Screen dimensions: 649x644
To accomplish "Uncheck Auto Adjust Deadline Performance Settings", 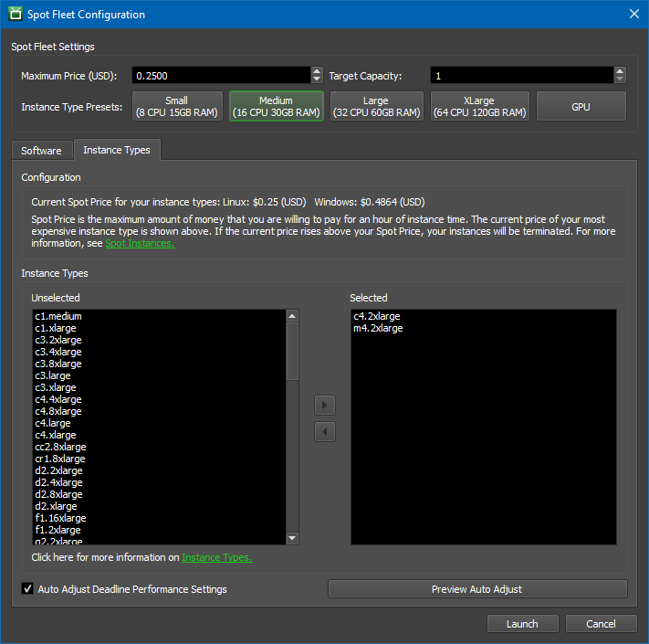I will coord(27,589).
